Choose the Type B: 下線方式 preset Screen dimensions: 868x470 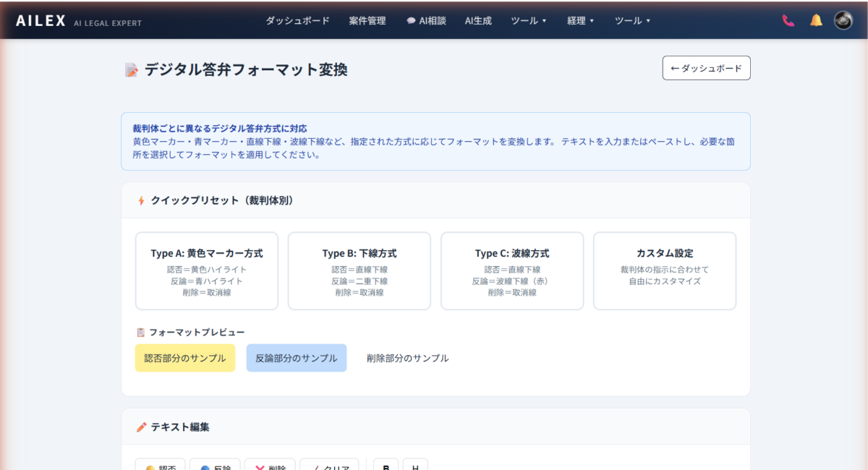click(x=359, y=270)
